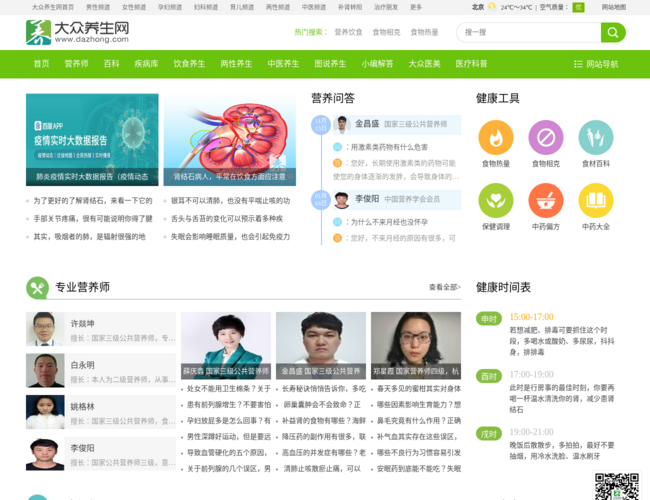Click the 戌时 time badge
This screenshot has width=650, height=500.
pyautogui.click(x=489, y=434)
